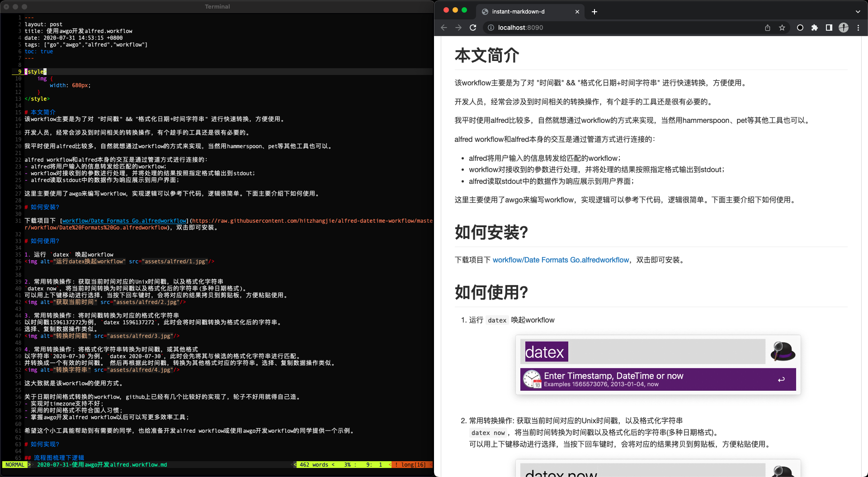Viewport: 868px width, 477px height.
Task: Click the Terminal window title
Action: (217, 7)
